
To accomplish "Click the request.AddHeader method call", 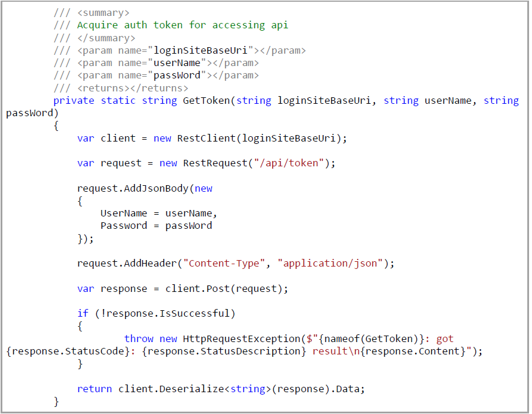I will coord(127,263).
